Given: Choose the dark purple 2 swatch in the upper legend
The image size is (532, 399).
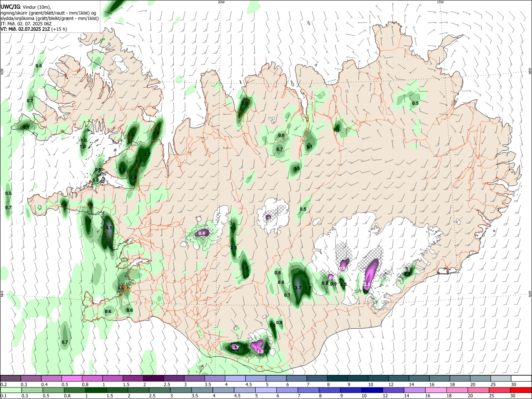Looking at the screenshot, I should [x=153, y=378].
